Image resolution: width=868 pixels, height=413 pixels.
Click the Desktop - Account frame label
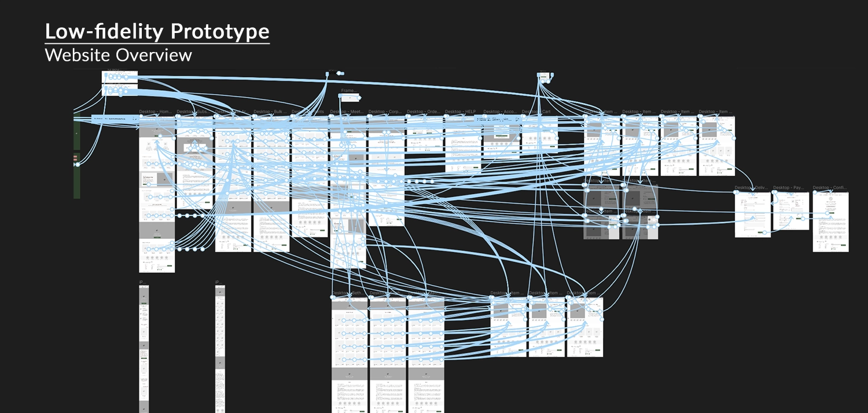pos(500,112)
